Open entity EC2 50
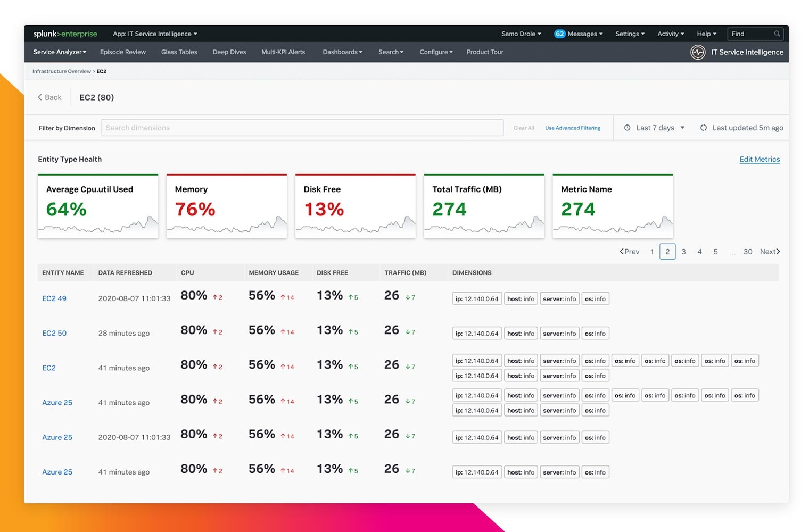This screenshot has width=809, height=532. coord(54,333)
